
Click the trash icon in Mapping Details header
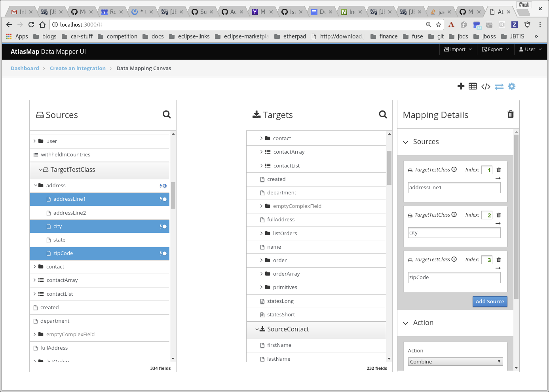[x=510, y=114]
